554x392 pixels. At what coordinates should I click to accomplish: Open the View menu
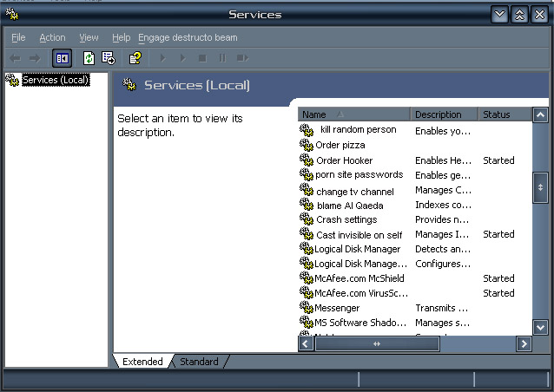(89, 37)
